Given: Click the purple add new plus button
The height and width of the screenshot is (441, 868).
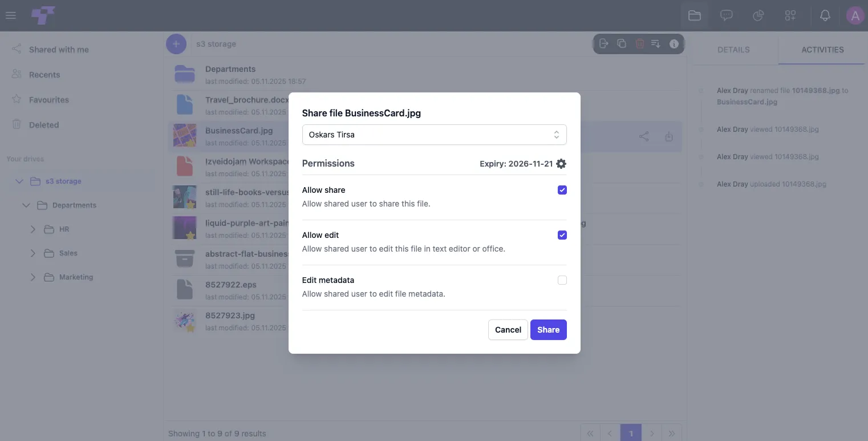Looking at the screenshot, I should tap(176, 44).
